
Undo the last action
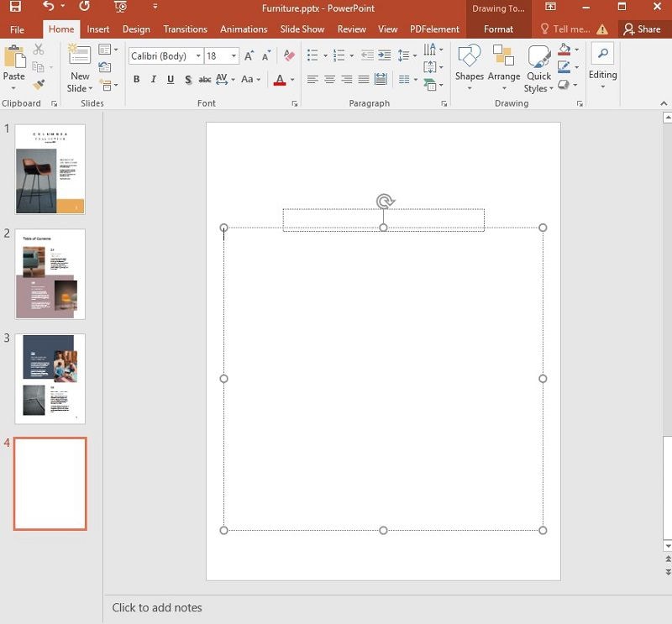click(49, 7)
